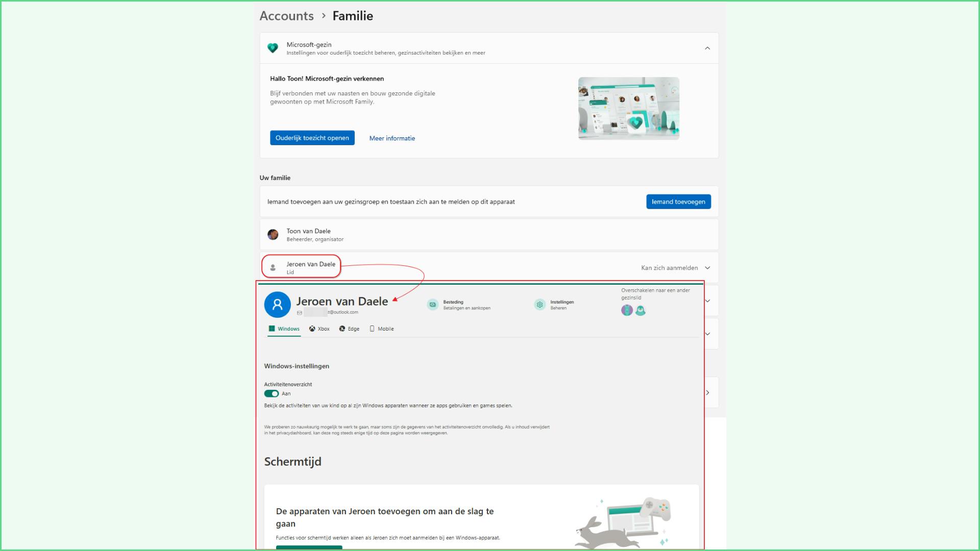Open Besteding payments icon
Screen dimensions: 980x551
click(x=433, y=305)
